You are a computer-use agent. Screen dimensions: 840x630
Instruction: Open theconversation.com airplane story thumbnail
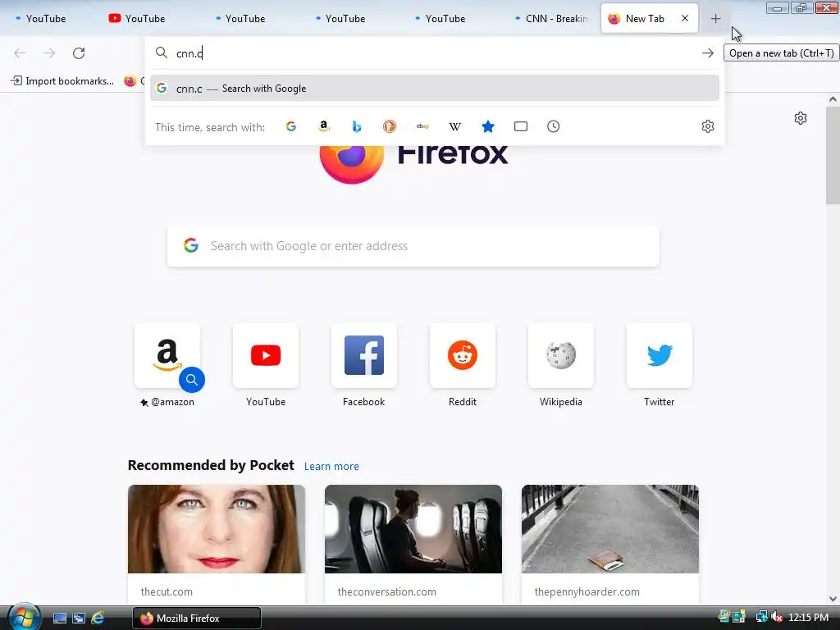click(x=413, y=529)
